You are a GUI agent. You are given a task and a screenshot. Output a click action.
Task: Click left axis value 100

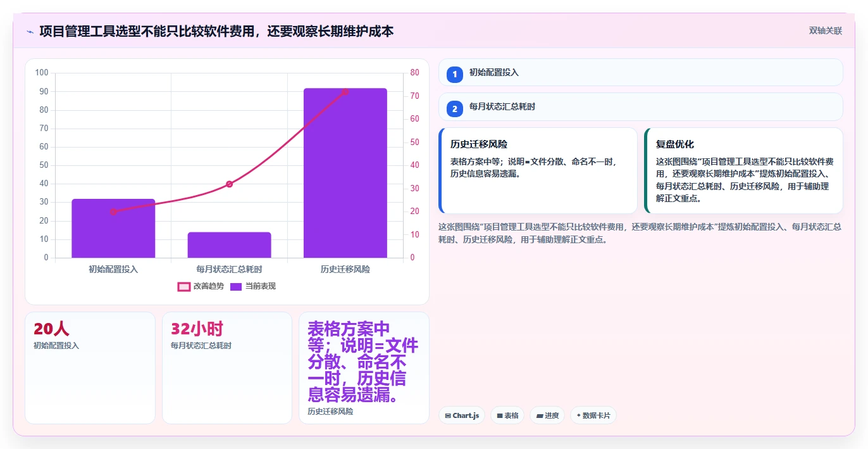(x=42, y=73)
